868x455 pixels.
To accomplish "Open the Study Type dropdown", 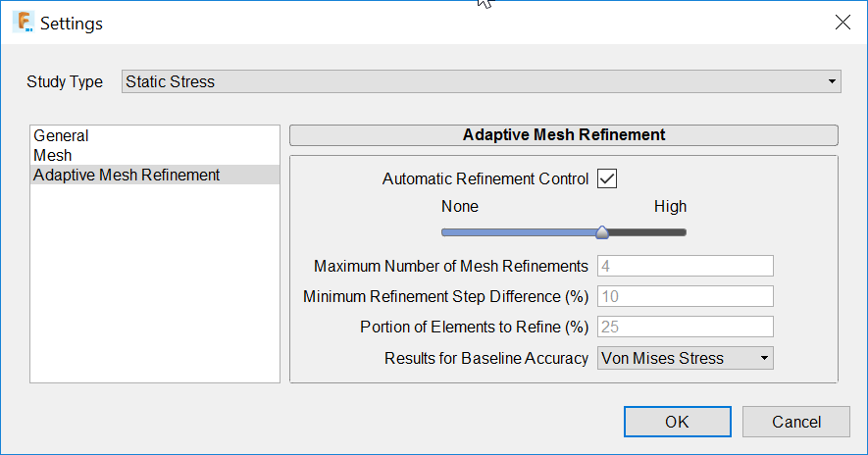I will coord(481,81).
